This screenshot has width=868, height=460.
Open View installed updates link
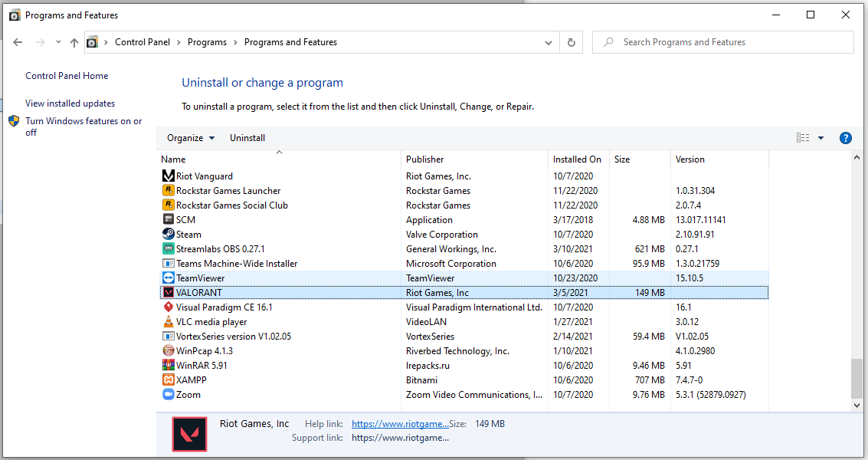click(x=70, y=103)
